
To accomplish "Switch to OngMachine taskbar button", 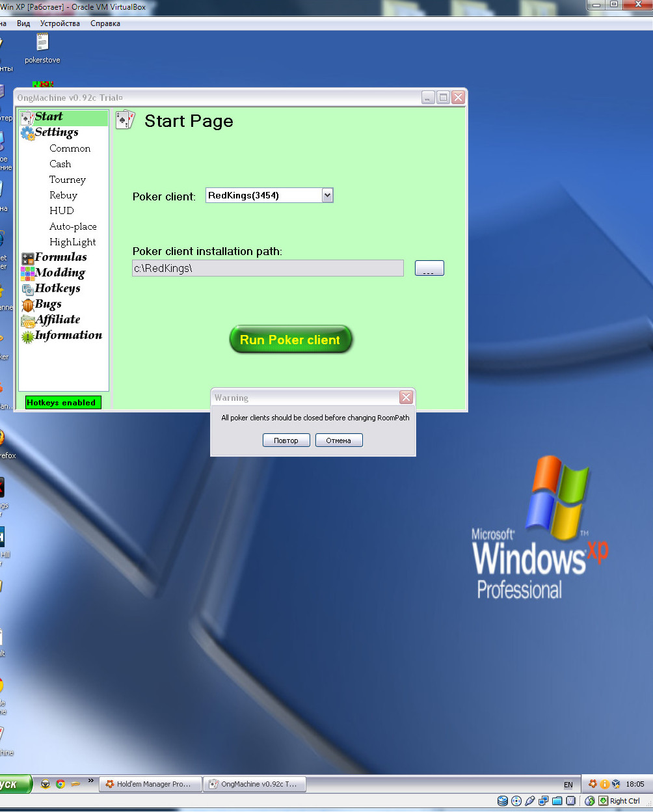I will (254, 784).
